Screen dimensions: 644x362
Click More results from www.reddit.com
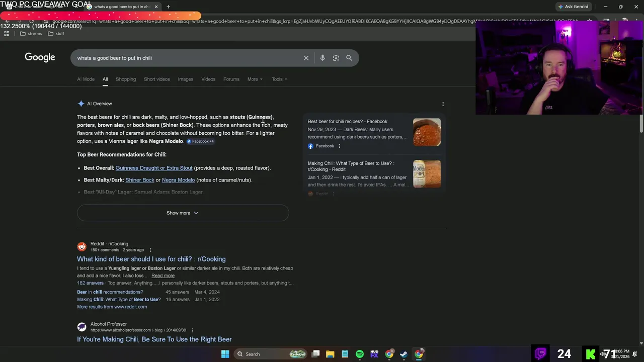point(112,307)
